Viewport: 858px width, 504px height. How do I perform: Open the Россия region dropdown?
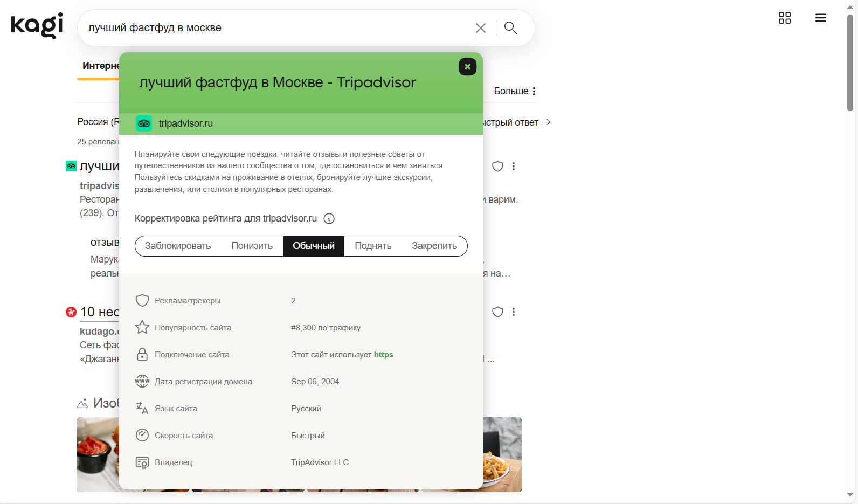tap(98, 122)
